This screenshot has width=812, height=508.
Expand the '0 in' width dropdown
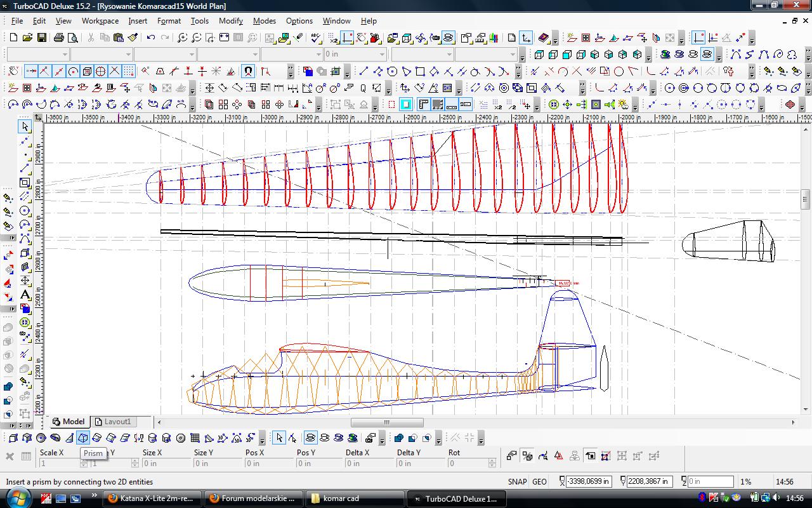pos(382,55)
